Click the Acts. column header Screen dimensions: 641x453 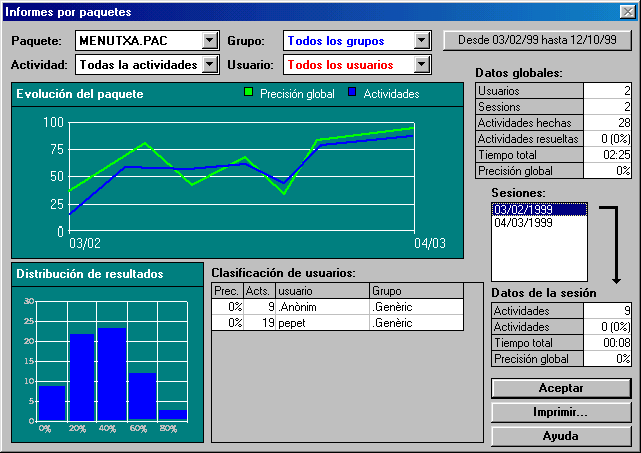(259, 291)
